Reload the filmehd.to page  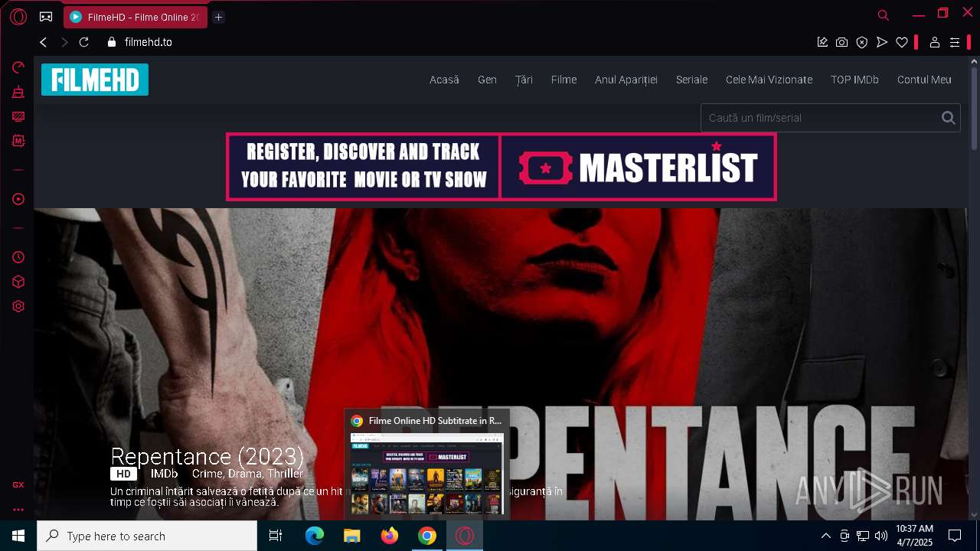click(84, 42)
